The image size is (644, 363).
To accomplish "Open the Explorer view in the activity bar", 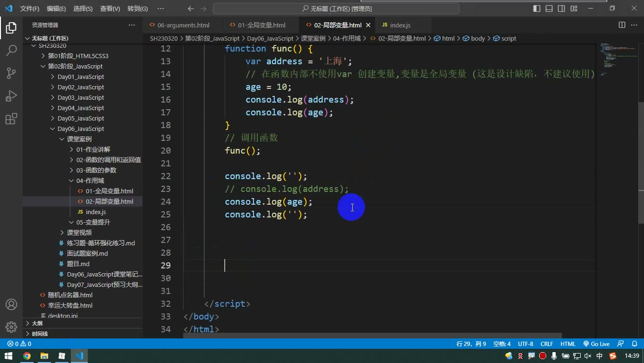I will click(11, 28).
